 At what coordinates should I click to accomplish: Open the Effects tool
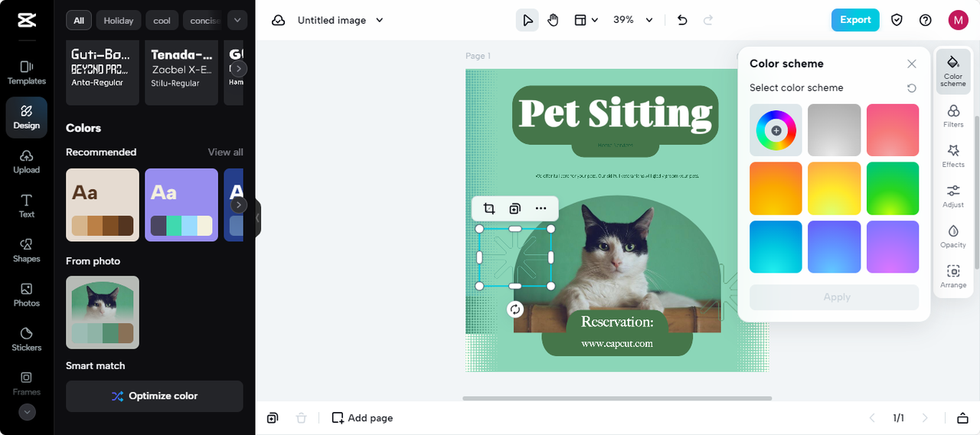(x=953, y=156)
